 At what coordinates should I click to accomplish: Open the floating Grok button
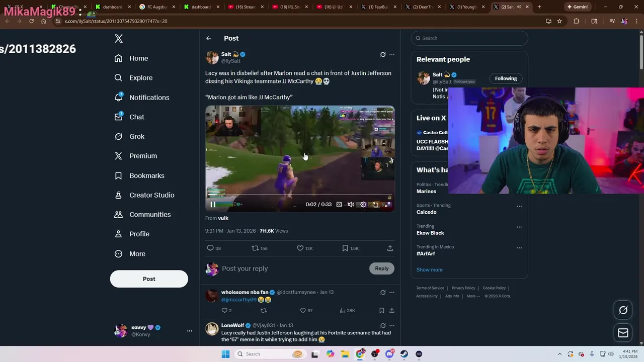click(x=623, y=310)
